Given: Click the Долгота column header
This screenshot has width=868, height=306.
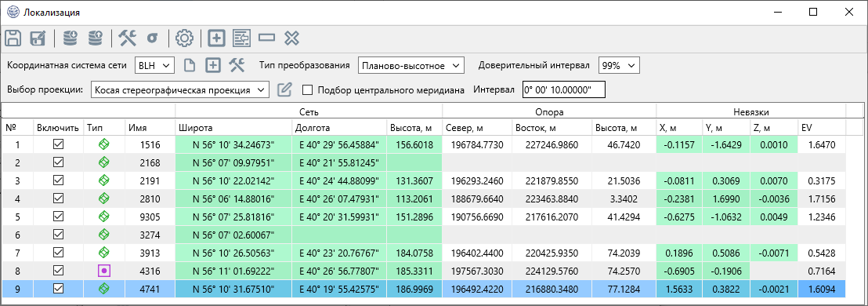Looking at the screenshot, I should (338, 128).
